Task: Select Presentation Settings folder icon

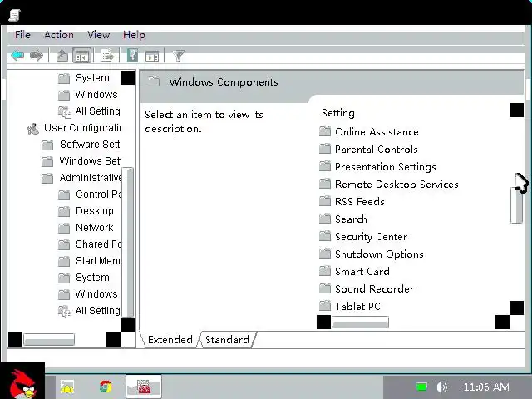Action: pyautogui.click(x=325, y=166)
